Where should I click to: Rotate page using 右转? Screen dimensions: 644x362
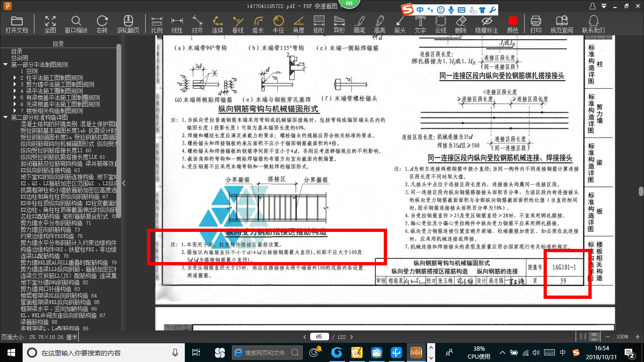102,25
